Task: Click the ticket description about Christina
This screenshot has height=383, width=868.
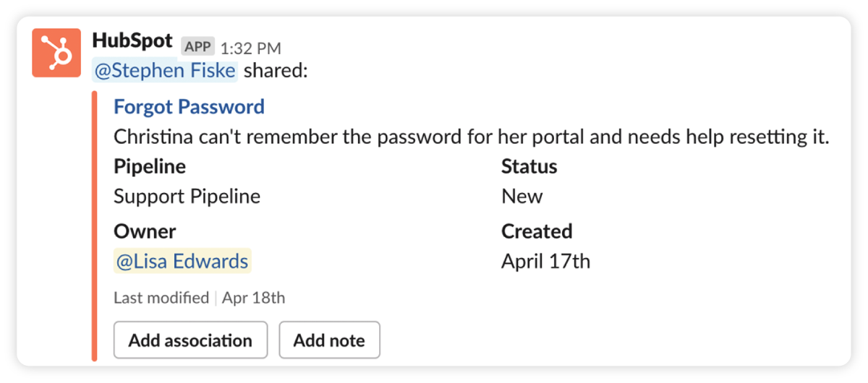Action: pyautogui.click(x=470, y=137)
